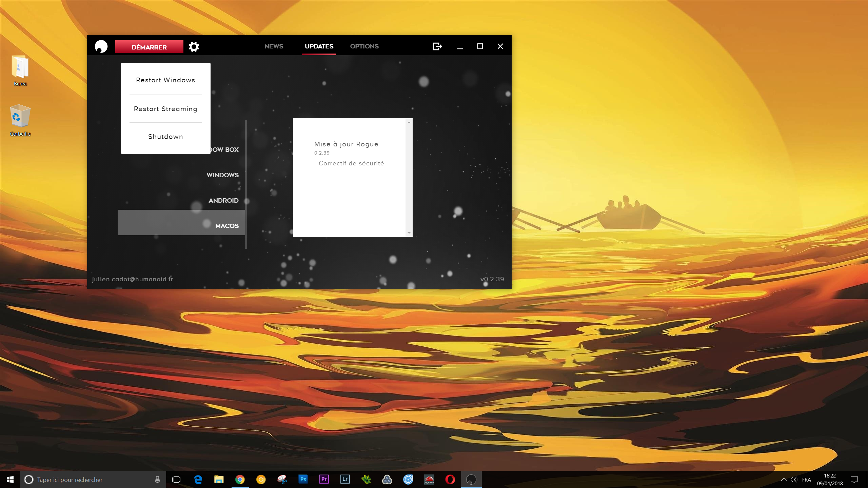Open Lightroom from the taskbar
Image resolution: width=868 pixels, height=488 pixels.
pyautogui.click(x=345, y=479)
